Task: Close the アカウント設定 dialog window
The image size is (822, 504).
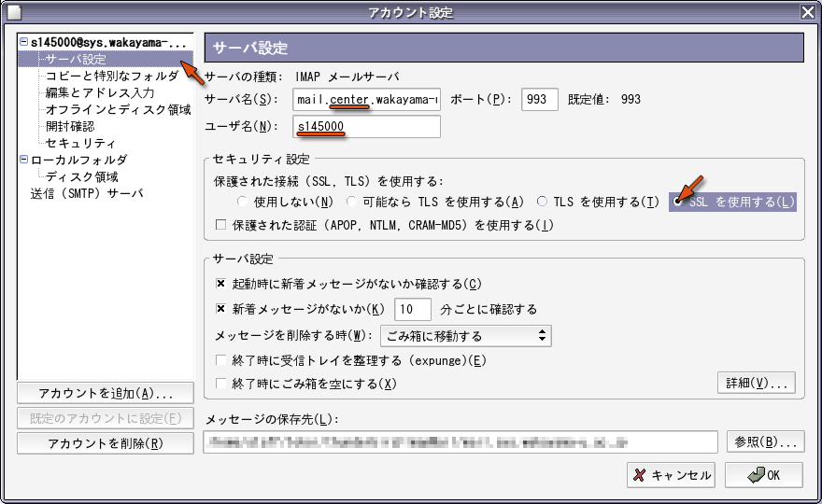Action: pos(808,12)
